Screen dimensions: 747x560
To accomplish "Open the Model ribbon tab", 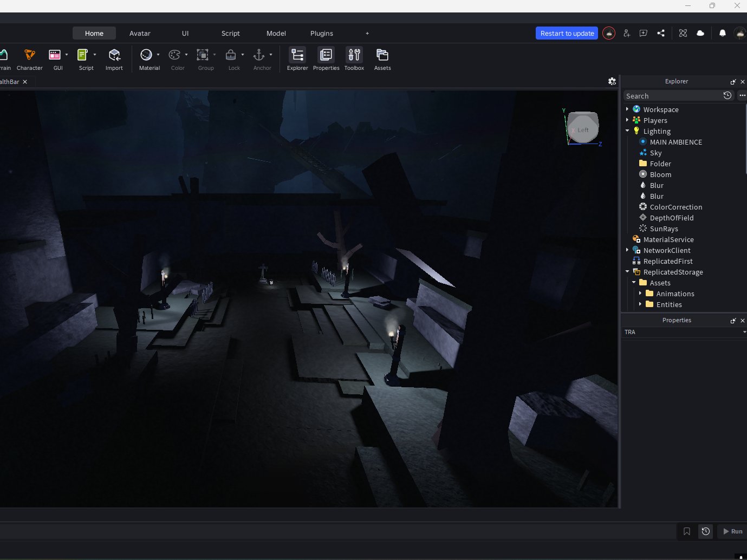I will (276, 33).
